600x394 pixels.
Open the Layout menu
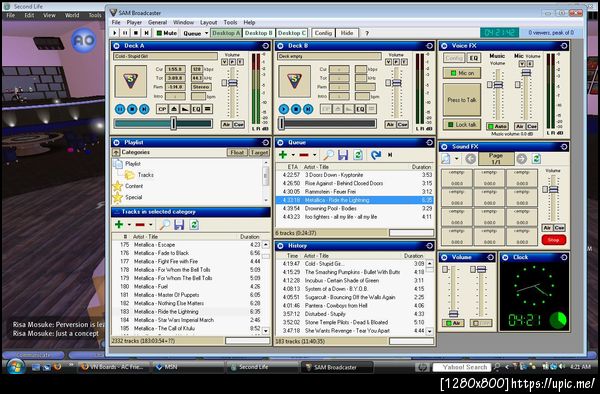coord(208,23)
